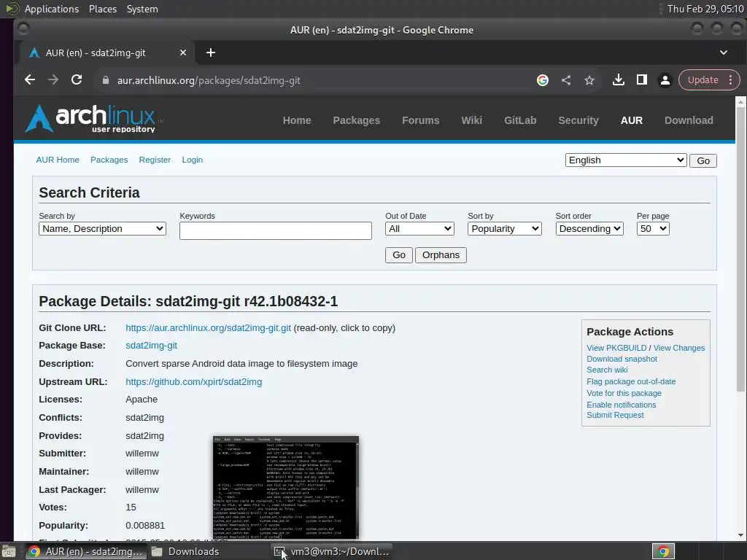Click Enable notifications link

(x=622, y=405)
